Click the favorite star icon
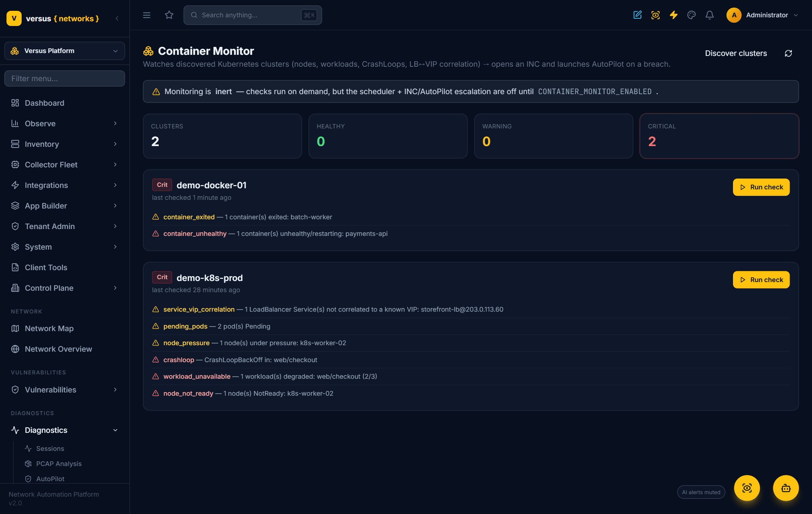The image size is (812, 514). pyautogui.click(x=169, y=15)
